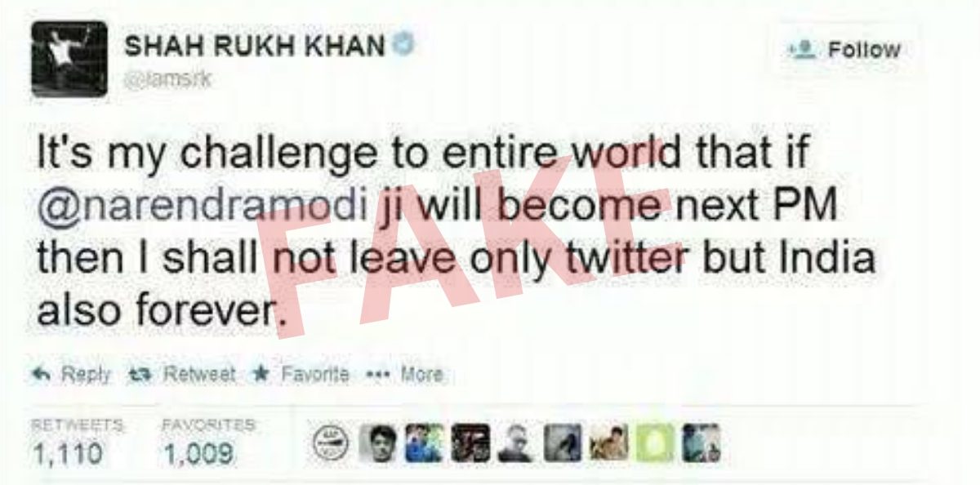The image size is (980, 485).
Task: Open the SHAH RUKH KHAN profile name link
Action: pyautogui.click(x=254, y=47)
